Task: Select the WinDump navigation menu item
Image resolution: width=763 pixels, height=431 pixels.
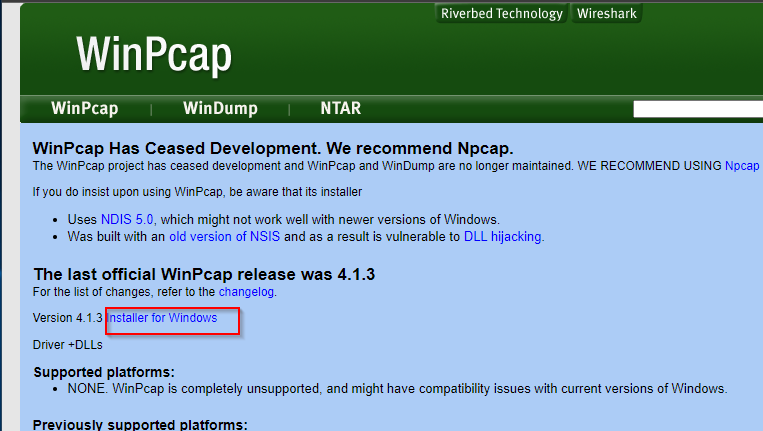Action: click(220, 108)
